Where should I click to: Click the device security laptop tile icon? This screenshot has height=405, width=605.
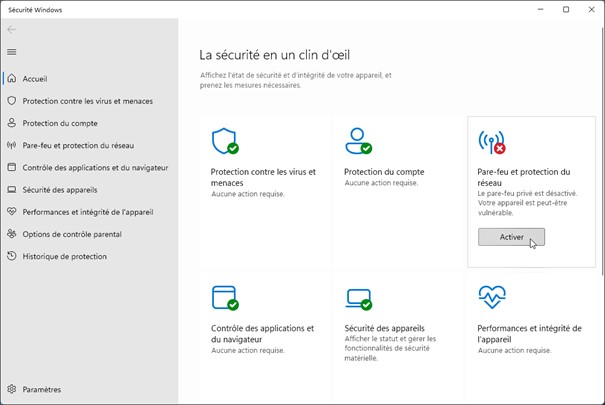pyautogui.click(x=358, y=298)
